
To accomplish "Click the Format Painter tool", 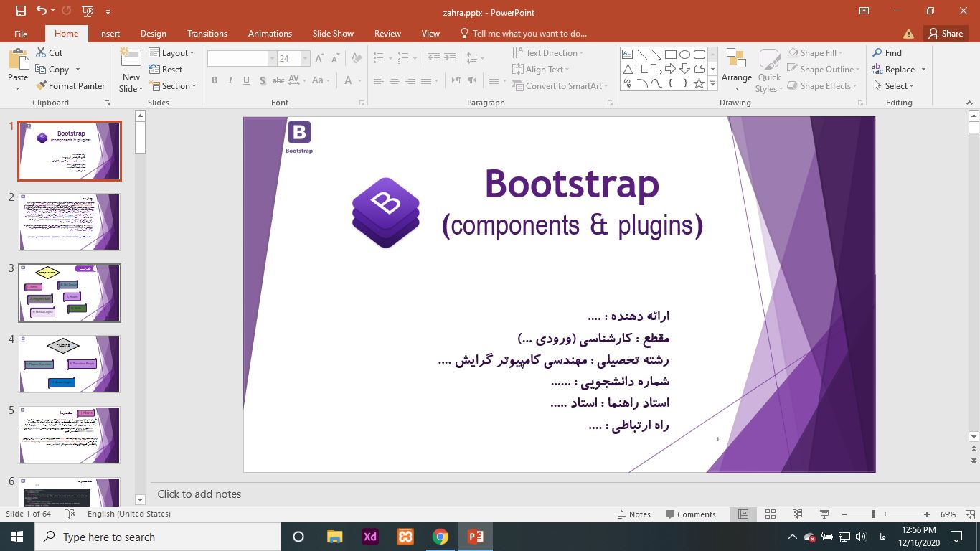I will pos(70,86).
